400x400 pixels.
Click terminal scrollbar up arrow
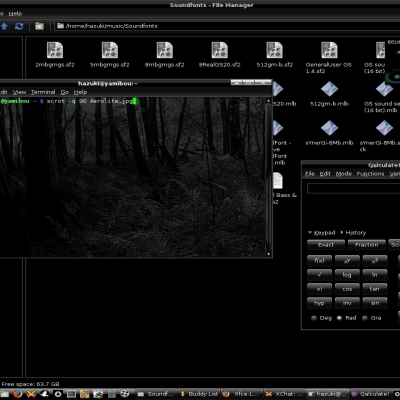point(269,100)
